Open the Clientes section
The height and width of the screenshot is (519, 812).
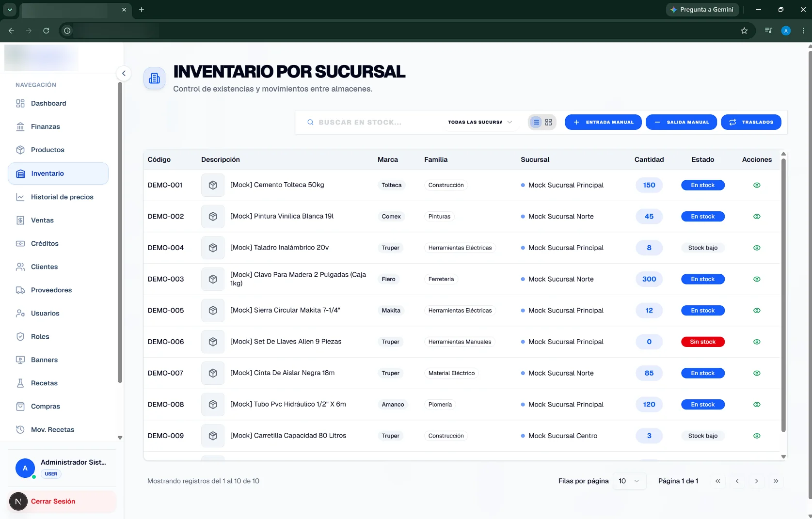point(58,267)
